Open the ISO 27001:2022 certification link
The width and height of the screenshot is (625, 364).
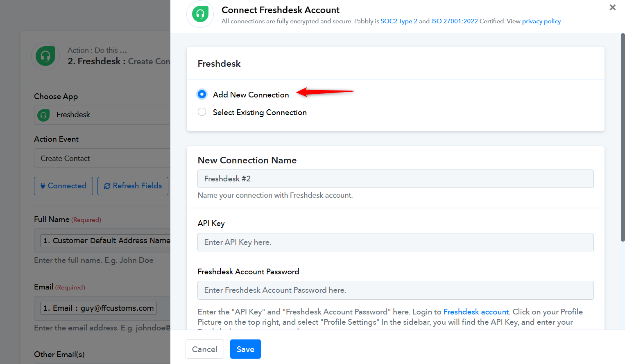[455, 21]
